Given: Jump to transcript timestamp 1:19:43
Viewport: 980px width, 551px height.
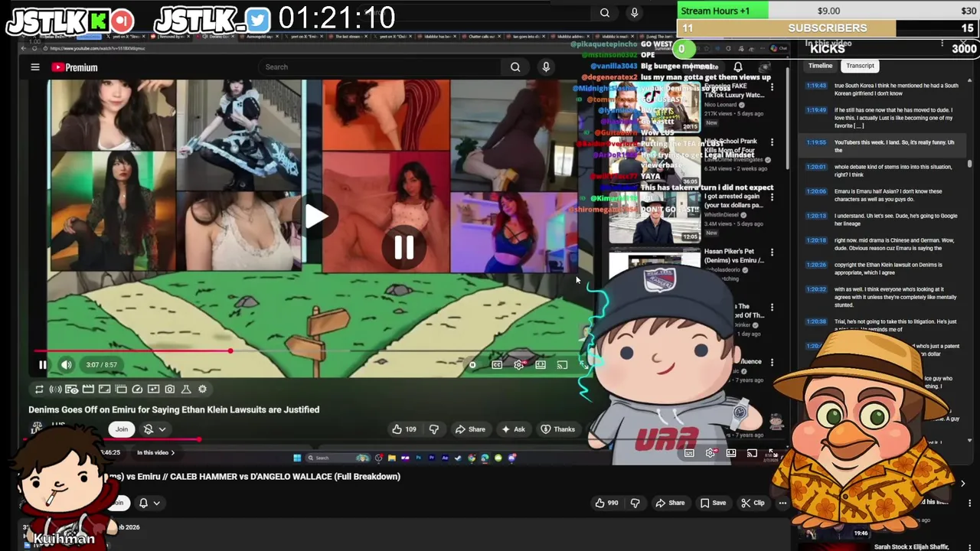Looking at the screenshot, I should 815,86.
